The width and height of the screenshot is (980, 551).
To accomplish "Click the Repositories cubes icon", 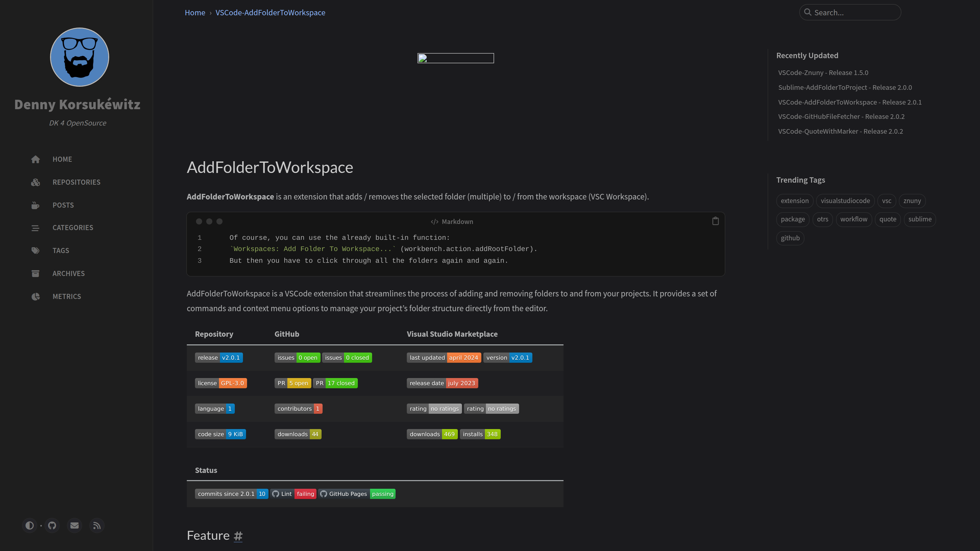I will click(x=35, y=182).
